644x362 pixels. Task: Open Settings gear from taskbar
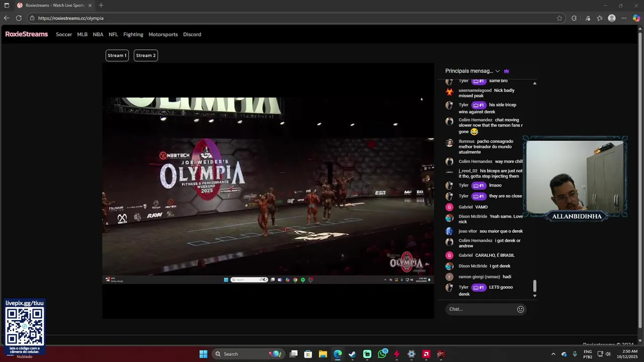click(x=412, y=354)
